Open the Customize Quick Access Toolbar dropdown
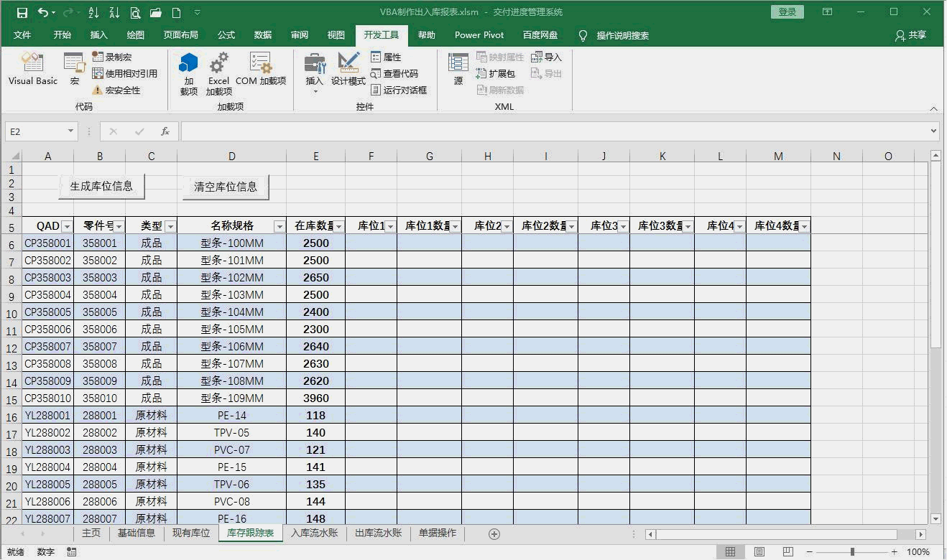The image size is (947, 560). [x=197, y=12]
